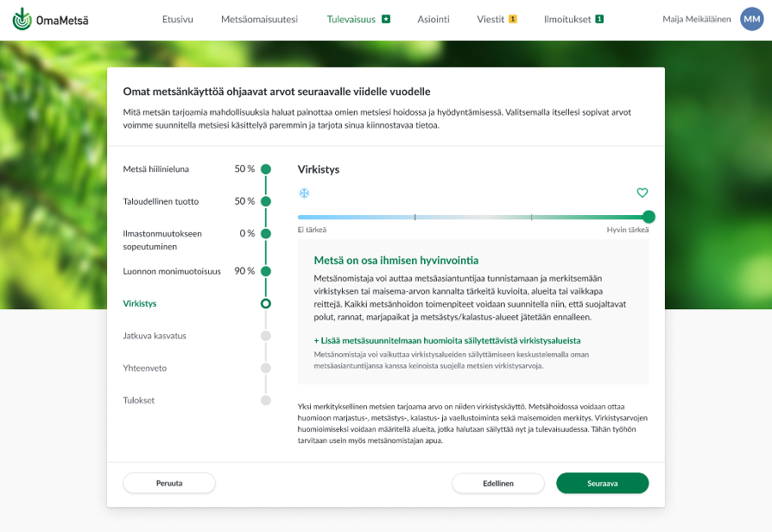This screenshot has height=532, width=772.
Task: Click the green Ilmoitukset count badge
Action: [x=599, y=19]
